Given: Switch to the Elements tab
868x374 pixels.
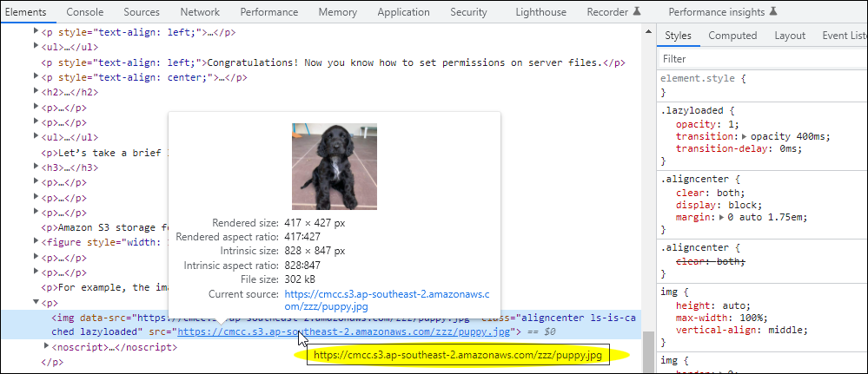Looking at the screenshot, I should (25, 11).
